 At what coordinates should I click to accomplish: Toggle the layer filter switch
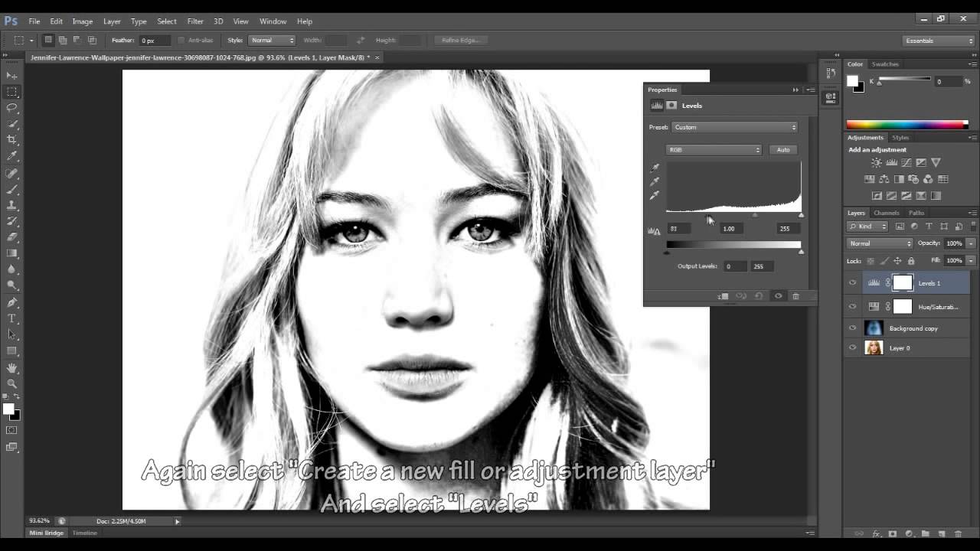[973, 227]
